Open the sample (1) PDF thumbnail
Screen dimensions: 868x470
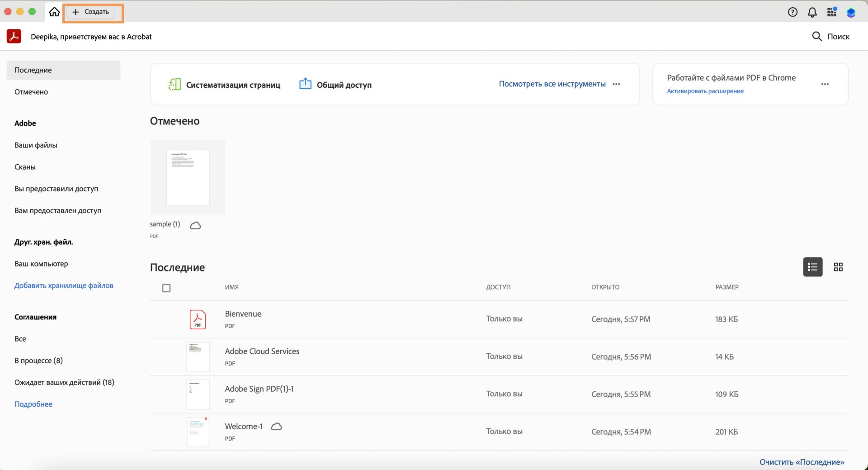[x=188, y=177]
